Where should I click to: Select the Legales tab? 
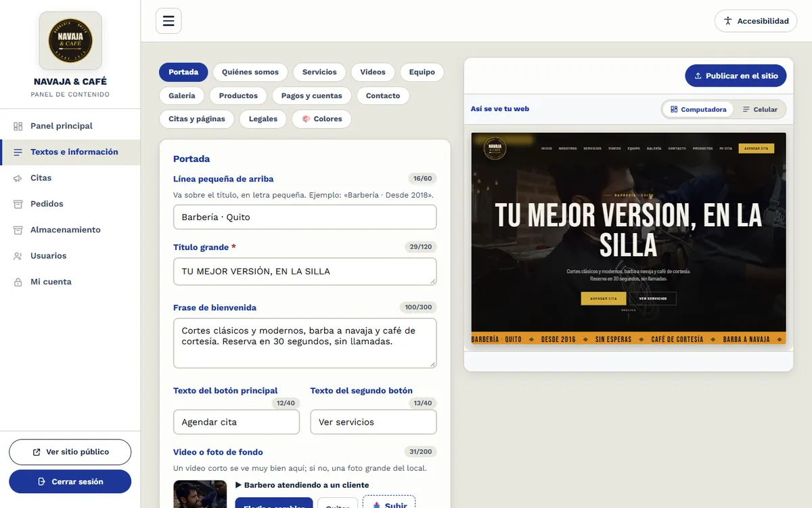(x=263, y=119)
